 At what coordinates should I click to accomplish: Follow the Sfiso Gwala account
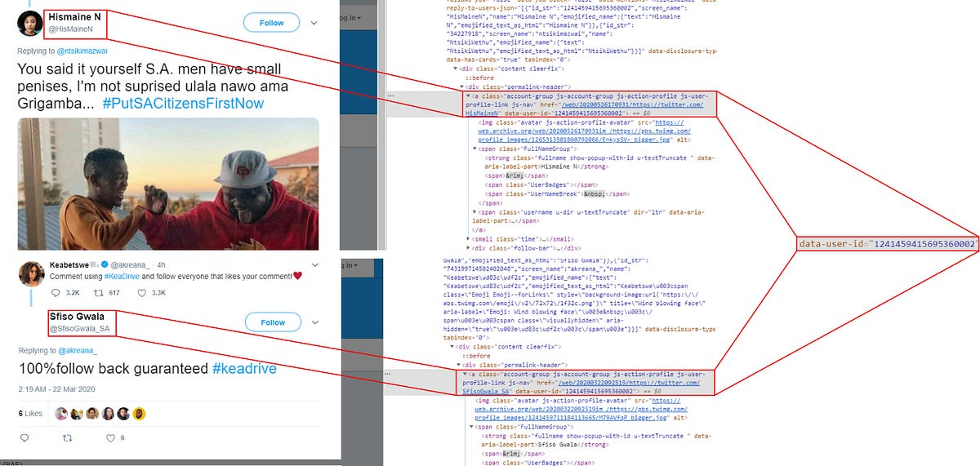pos(273,322)
